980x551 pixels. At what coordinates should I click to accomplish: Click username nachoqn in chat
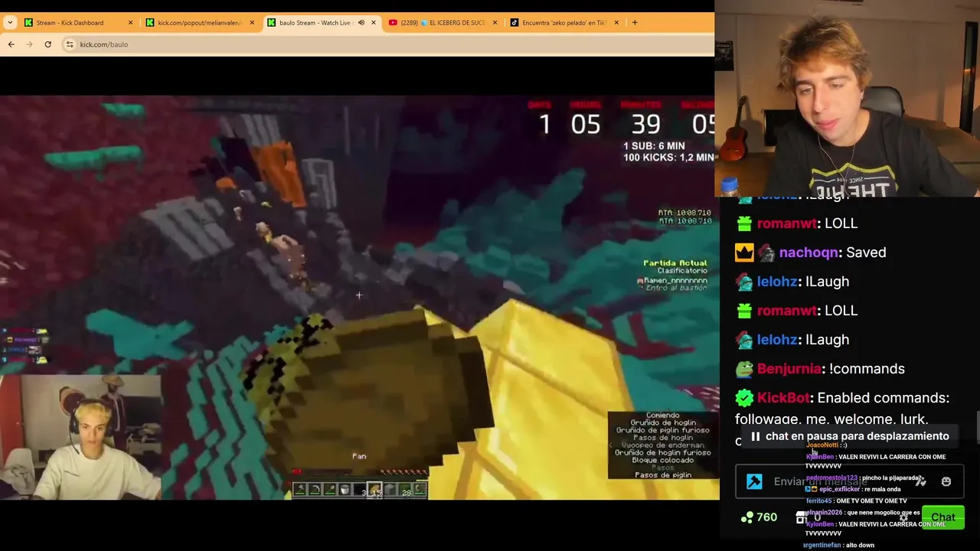(x=810, y=253)
